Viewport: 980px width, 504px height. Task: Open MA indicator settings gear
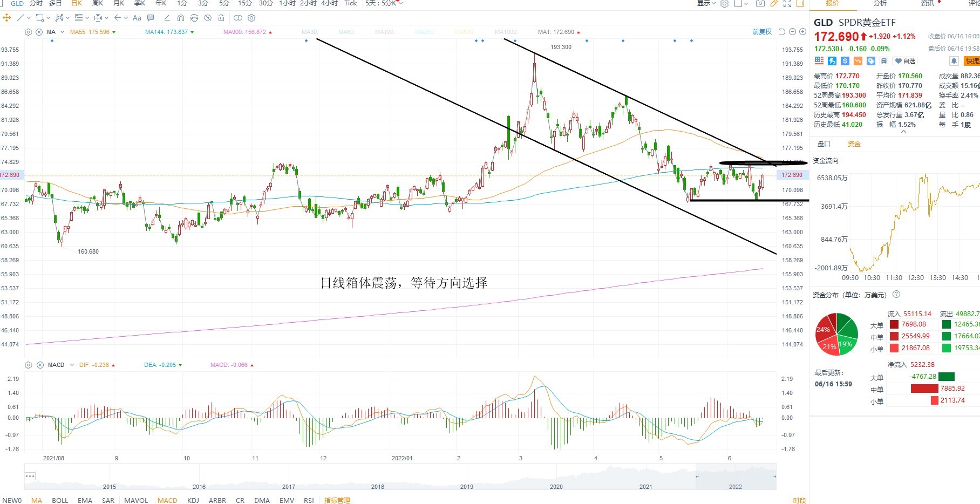click(29, 32)
